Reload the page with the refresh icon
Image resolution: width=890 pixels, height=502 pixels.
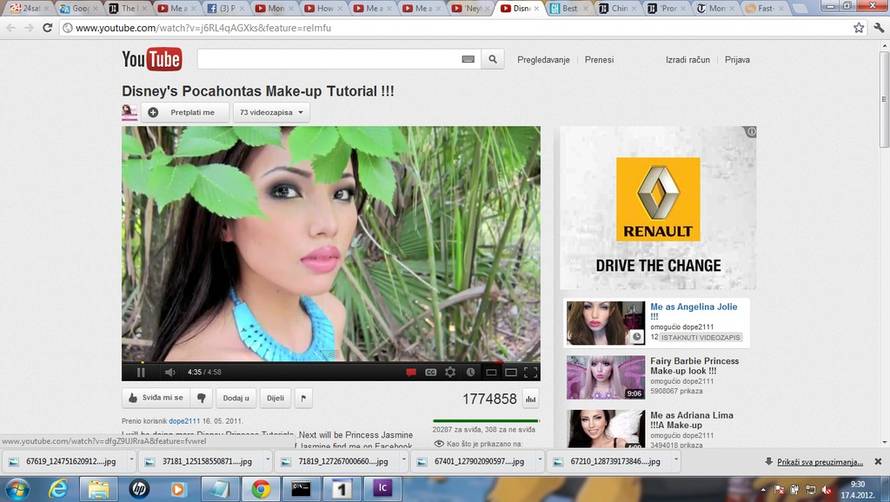(48, 28)
